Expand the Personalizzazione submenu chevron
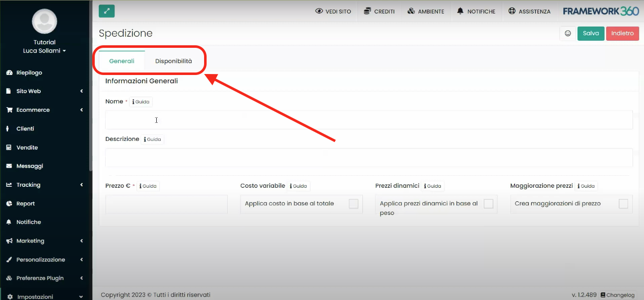Screen dimensions: 644x300 point(82,259)
